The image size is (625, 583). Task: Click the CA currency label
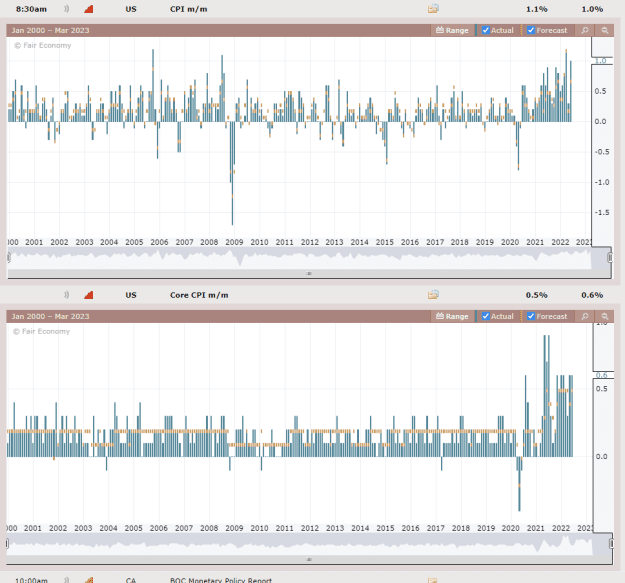point(131,580)
